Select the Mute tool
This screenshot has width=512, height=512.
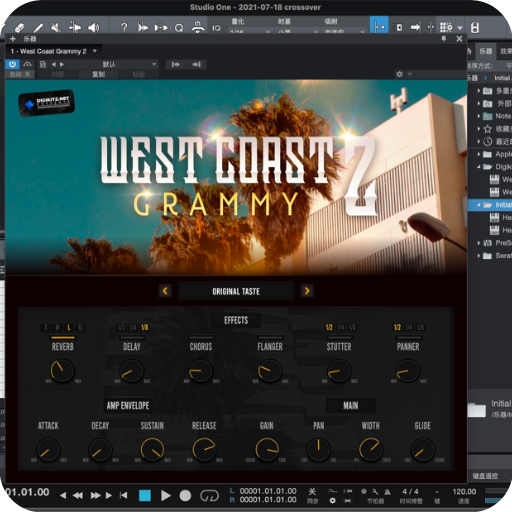[56, 27]
